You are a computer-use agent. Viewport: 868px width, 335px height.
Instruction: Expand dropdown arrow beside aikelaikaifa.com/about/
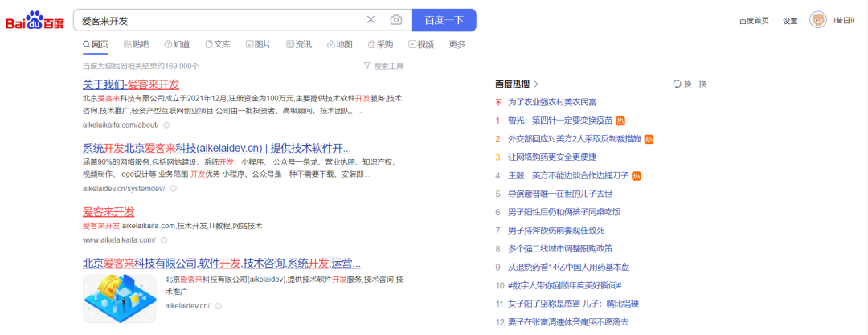[166, 125]
